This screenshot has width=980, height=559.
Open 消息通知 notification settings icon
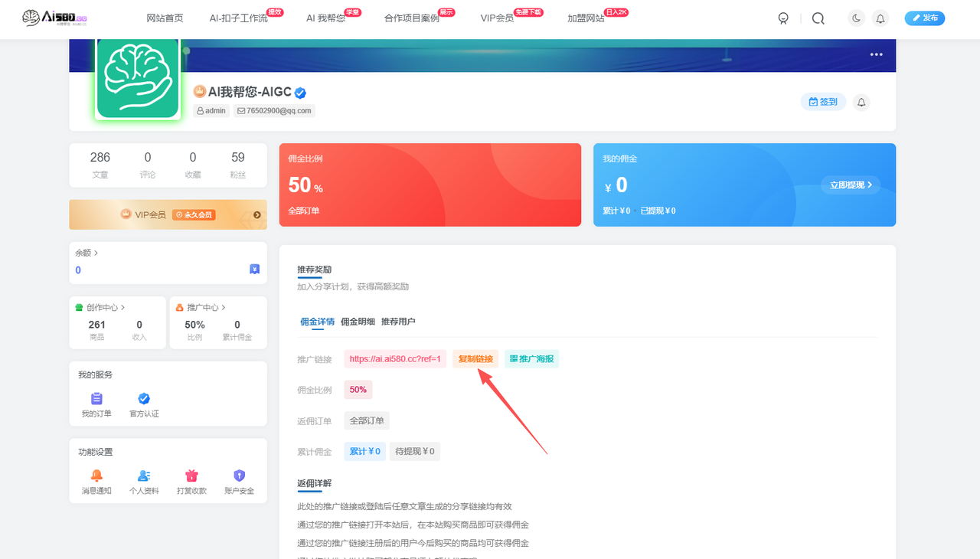tap(96, 473)
